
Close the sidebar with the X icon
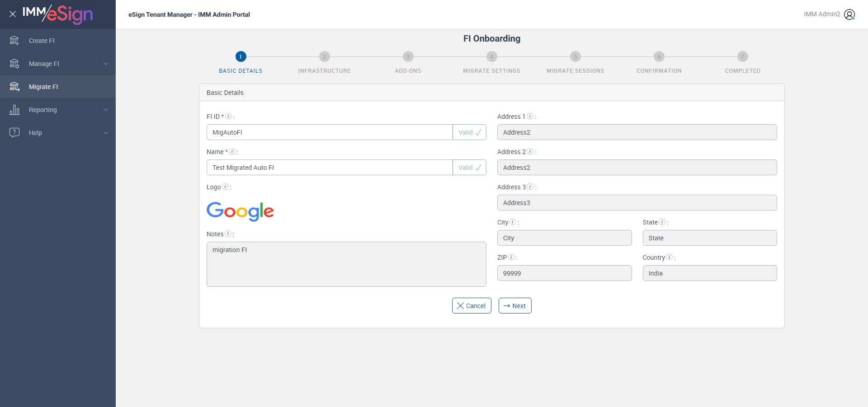(13, 14)
